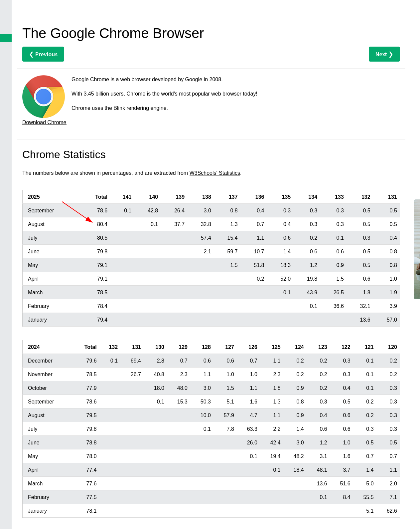Click the 62.6 value for January 2024
This screenshot has width=420, height=529.
pos(392,511)
